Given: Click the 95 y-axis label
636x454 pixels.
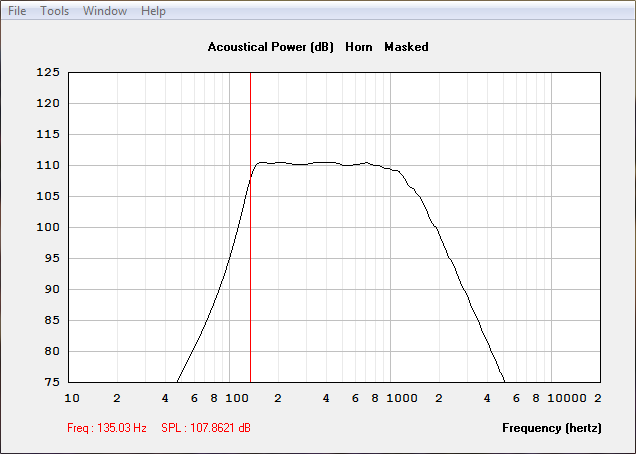Looking at the screenshot, I should 52,258.
